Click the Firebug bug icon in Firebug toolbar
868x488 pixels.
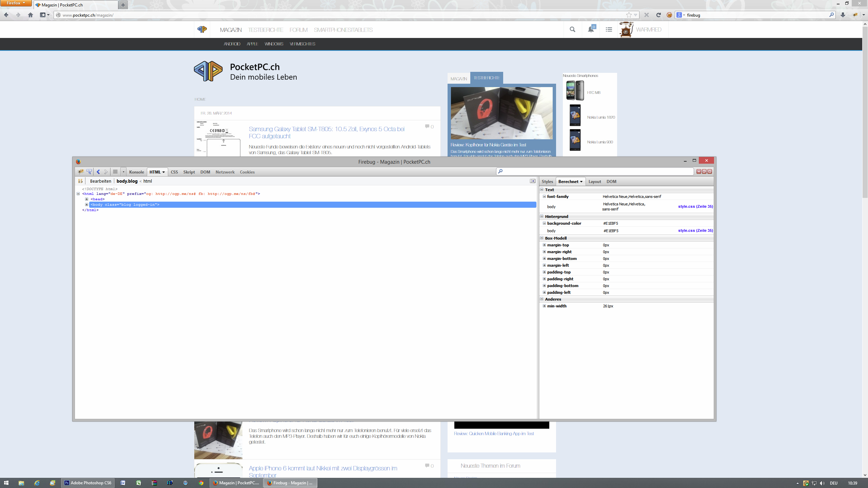point(81,172)
